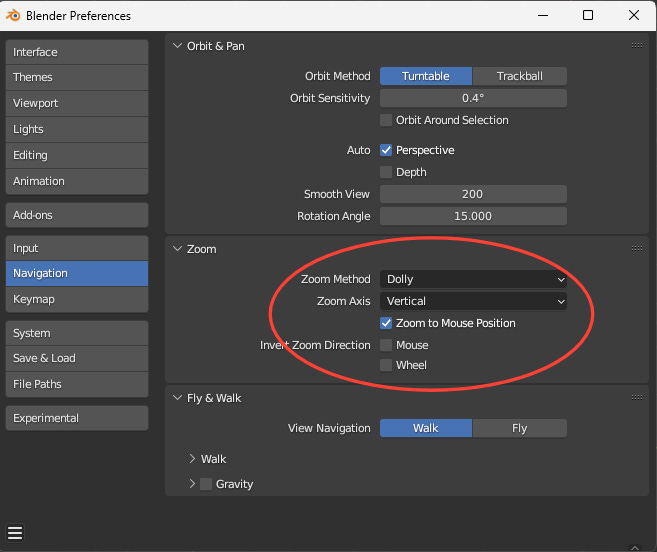Close the Blender Preferences window

(634, 16)
